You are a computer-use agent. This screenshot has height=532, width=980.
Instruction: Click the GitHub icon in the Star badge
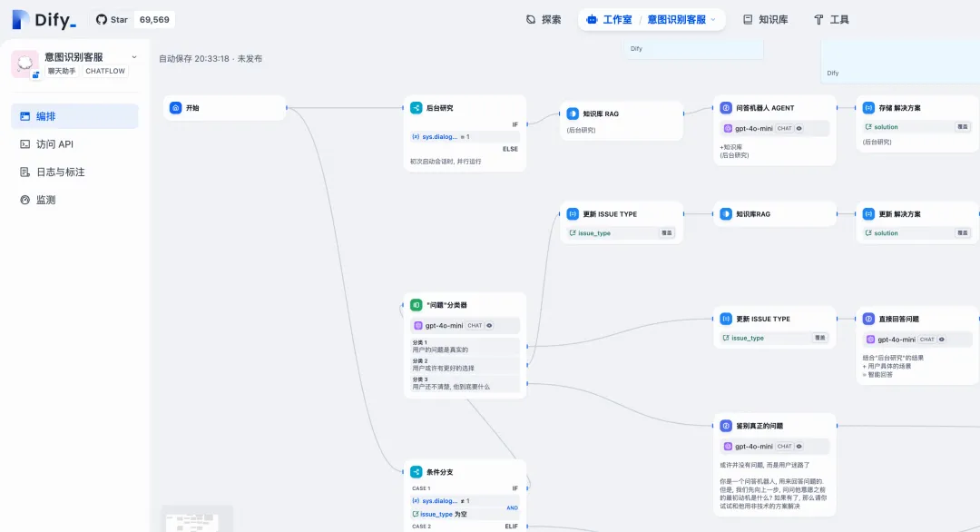click(x=99, y=18)
